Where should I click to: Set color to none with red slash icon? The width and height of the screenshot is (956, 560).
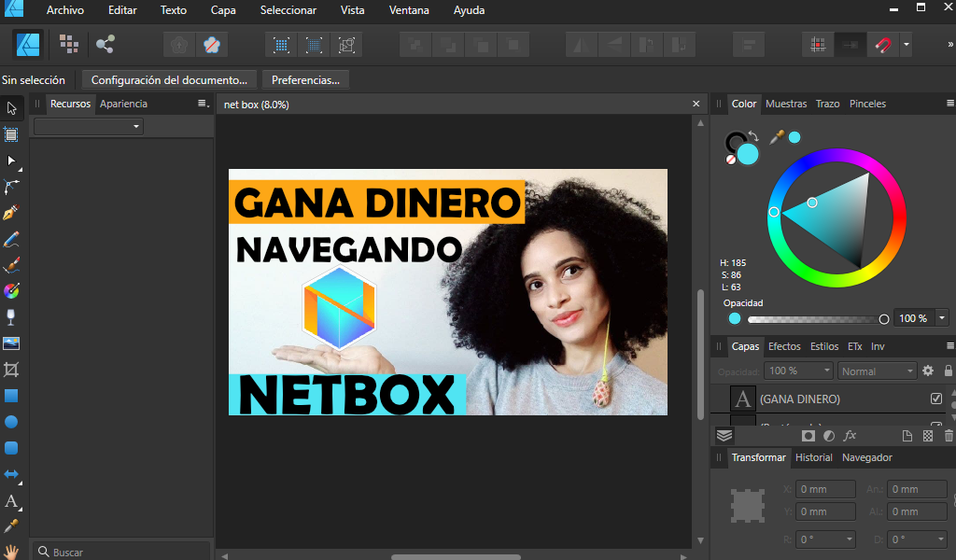[730, 160]
